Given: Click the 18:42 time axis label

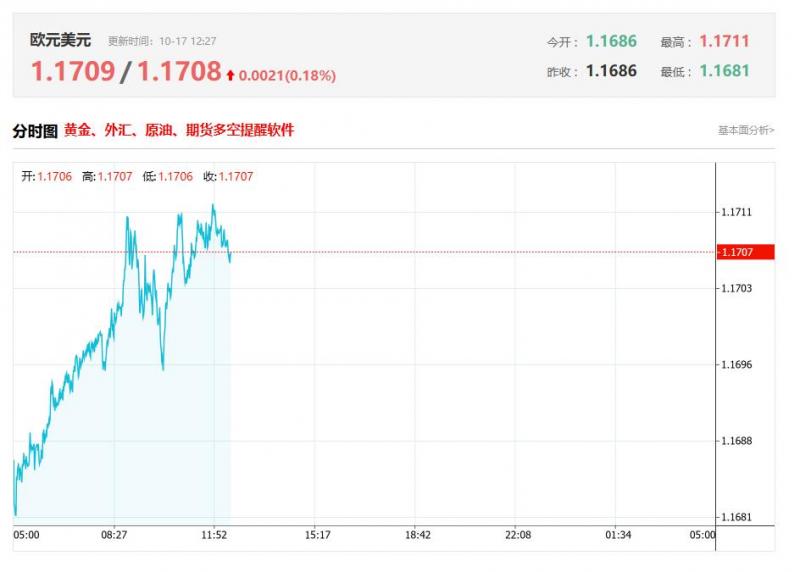Looking at the screenshot, I should click(418, 535).
